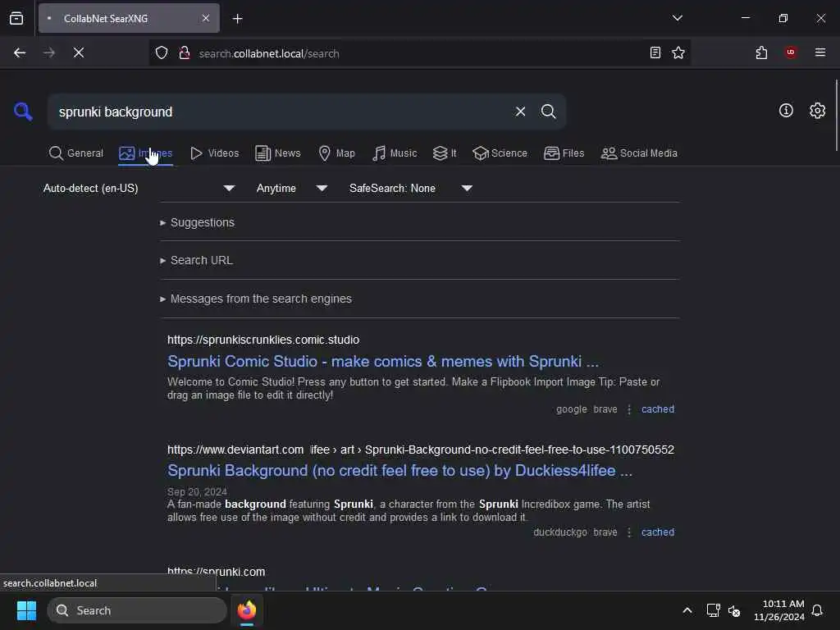
Task: Open new browser tab with plus
Action: coord(237,19)
